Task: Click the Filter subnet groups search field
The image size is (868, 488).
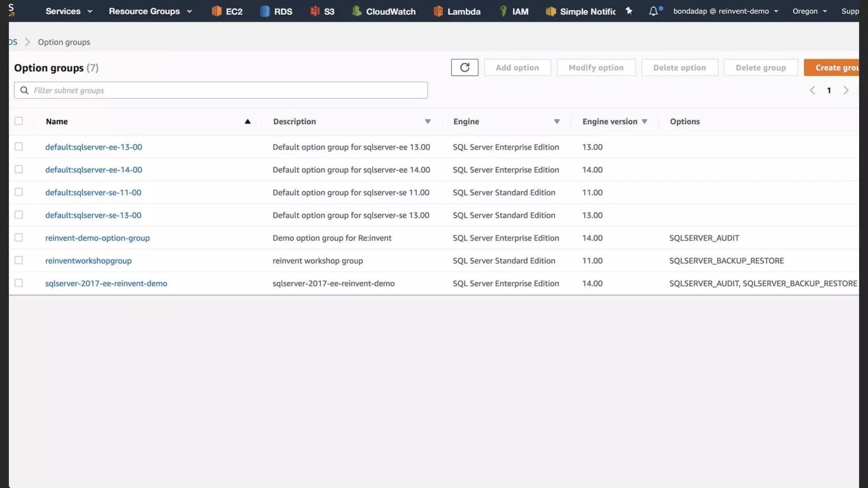Action: (x=220, y=90)
